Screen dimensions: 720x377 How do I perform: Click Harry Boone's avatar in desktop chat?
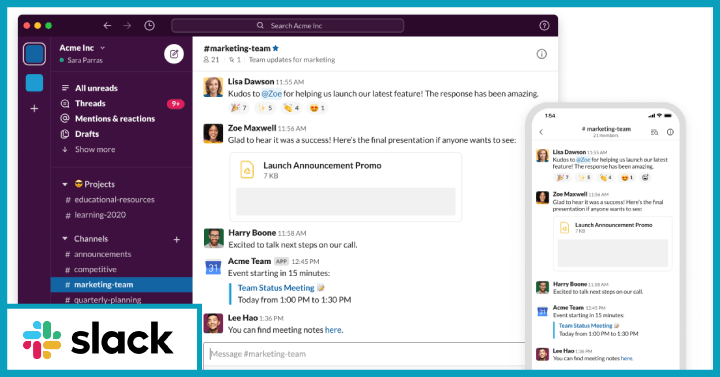214,238
